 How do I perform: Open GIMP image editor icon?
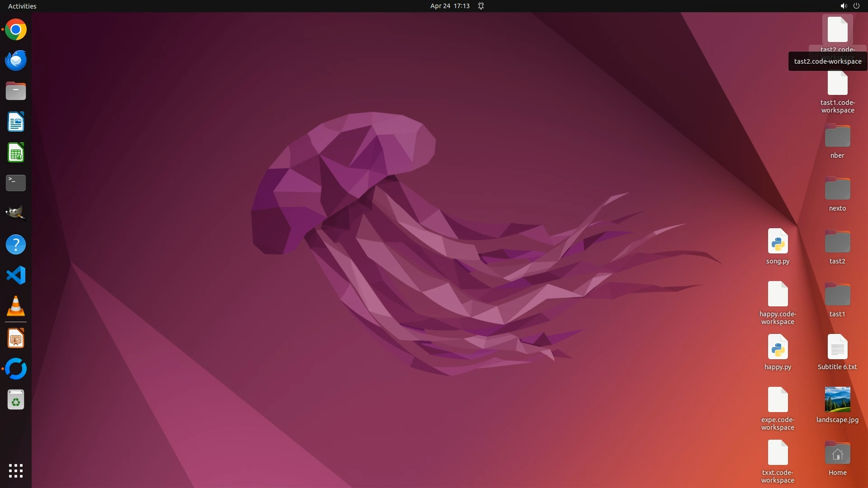16,213
